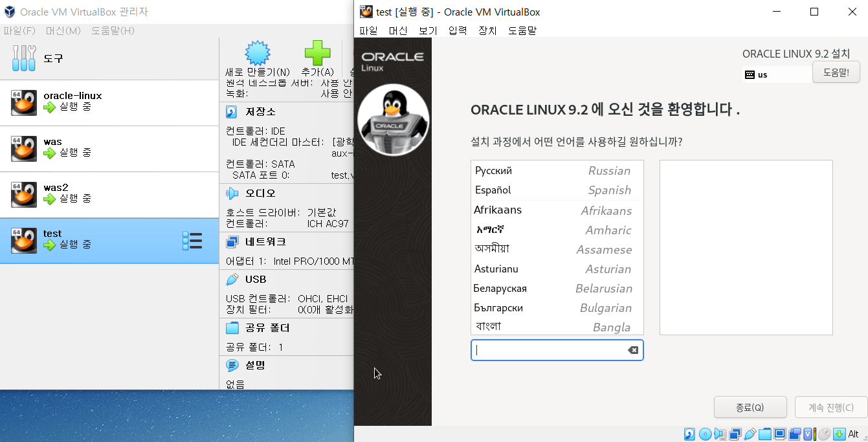Open the 보기 menu in the test VM window
This screenshot has height=442, width=868.
tap(428, 30)
